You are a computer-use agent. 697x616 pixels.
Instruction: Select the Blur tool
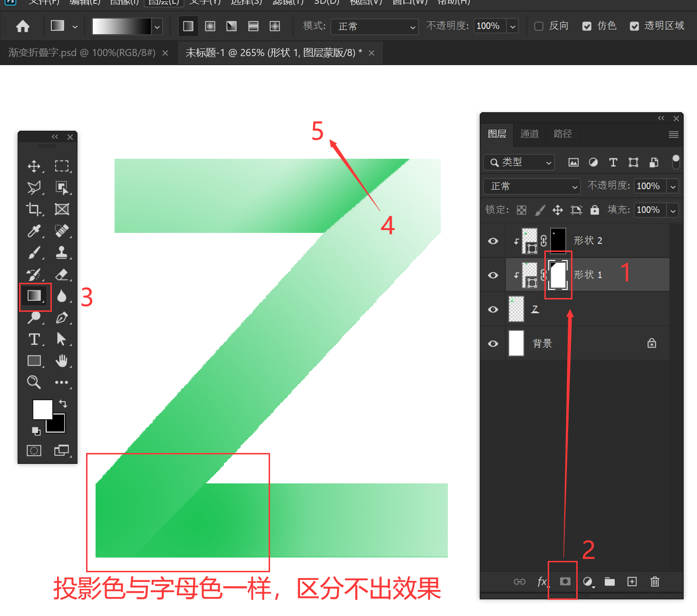[x=62, y=296]
